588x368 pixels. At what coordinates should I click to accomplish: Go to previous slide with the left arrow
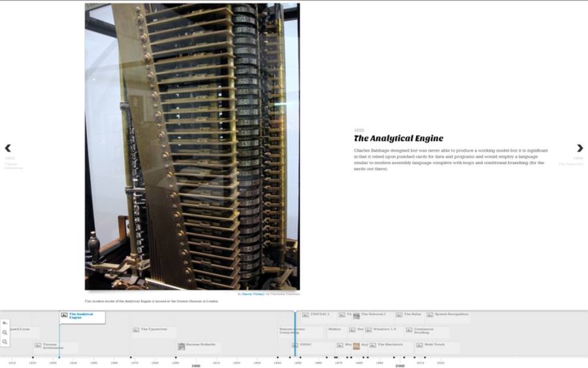click(x=8, y=148)
